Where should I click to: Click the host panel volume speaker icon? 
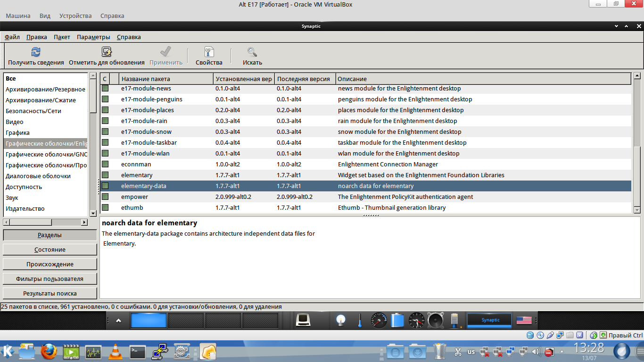point(536,352)
